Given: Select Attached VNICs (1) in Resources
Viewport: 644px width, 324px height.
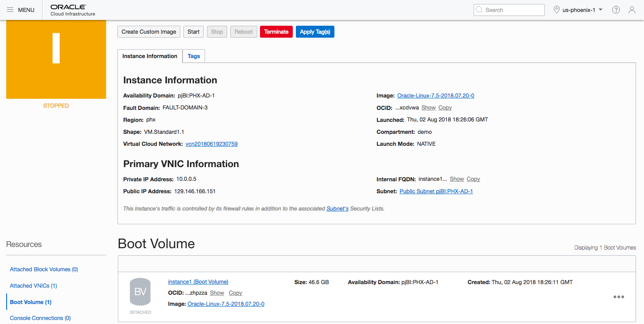Looking at the screenshot, I should click(x=33, y=286).
